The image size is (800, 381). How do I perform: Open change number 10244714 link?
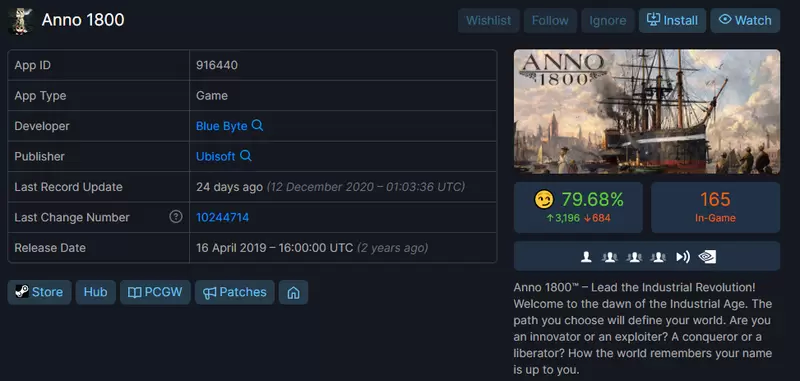(222, 217)
